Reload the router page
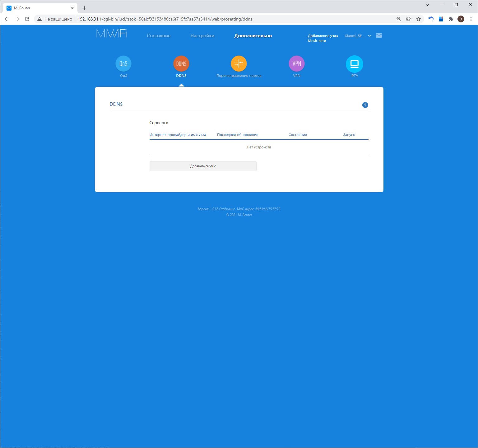The image size is (478, 448). pos(27,19)
